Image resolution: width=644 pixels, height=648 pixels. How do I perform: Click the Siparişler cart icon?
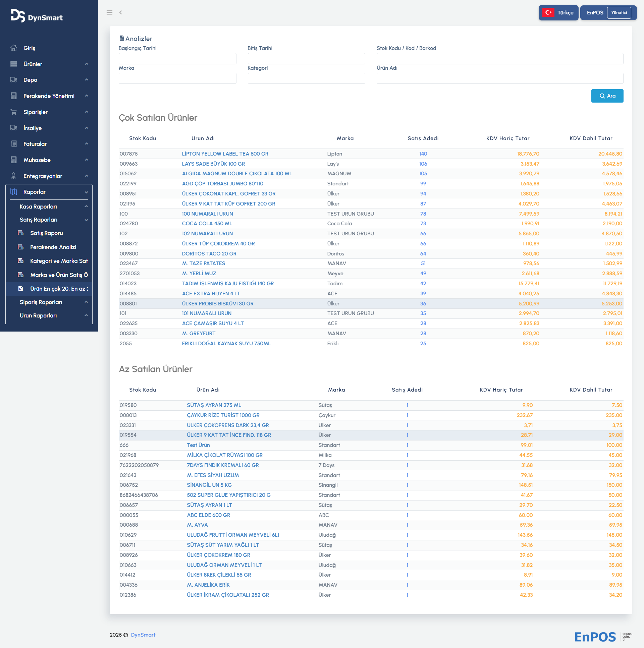tap(13, 112)
